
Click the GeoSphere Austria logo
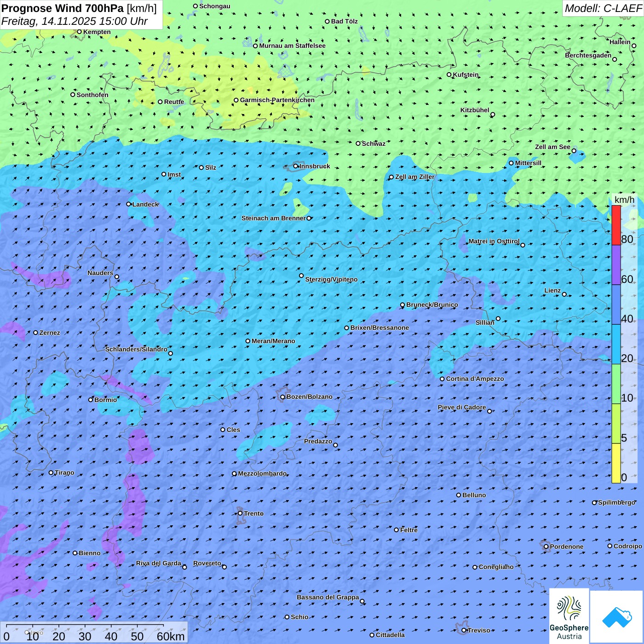(x=569, y=616)
